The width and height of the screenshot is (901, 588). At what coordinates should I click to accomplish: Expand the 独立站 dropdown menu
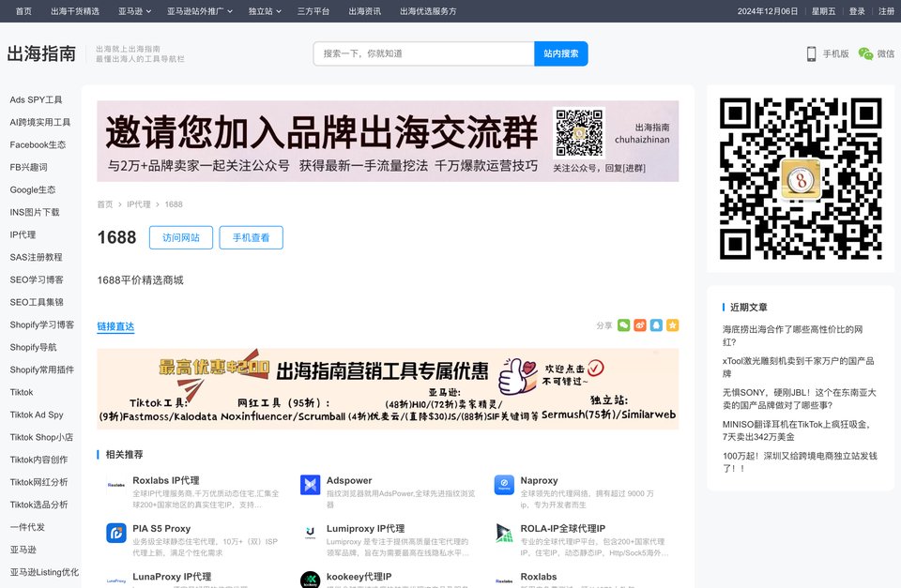pos(265,11)
